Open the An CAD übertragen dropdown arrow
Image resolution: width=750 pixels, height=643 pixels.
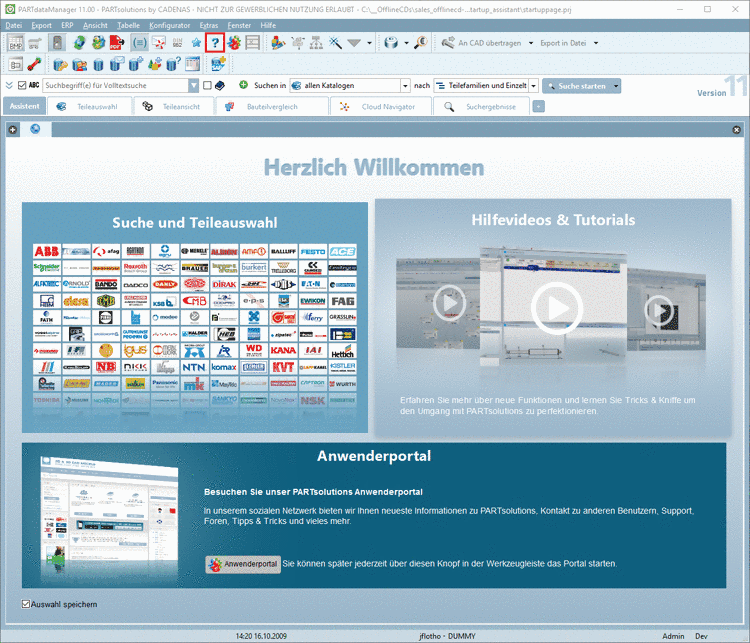click(x=530, y=43)
